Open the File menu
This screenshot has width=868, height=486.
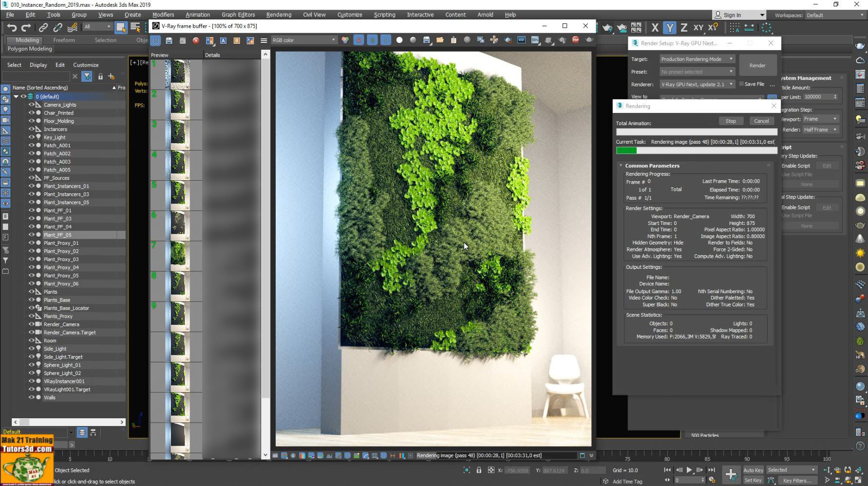(10, 15)
